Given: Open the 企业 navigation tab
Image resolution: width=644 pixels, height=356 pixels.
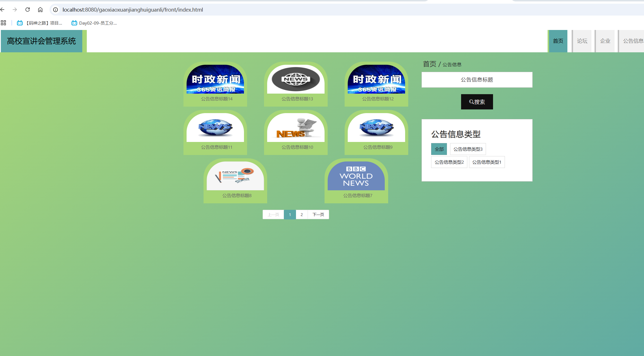Looking at the screenshot, I should click(605, 41).
